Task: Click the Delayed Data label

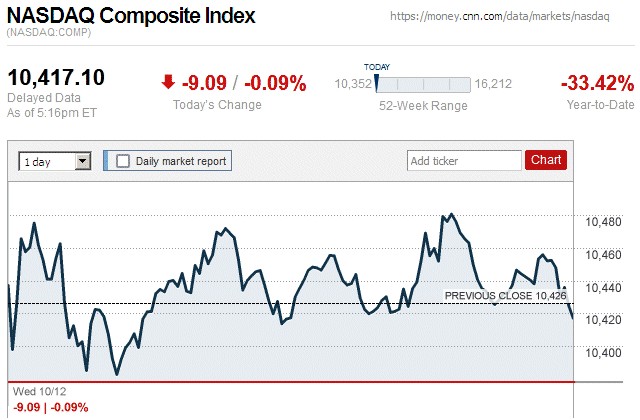Action: [x=42, y=98]
